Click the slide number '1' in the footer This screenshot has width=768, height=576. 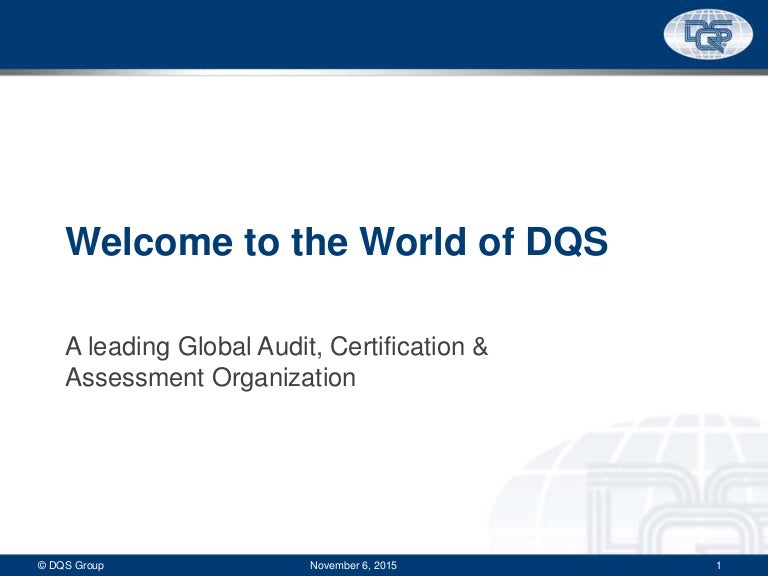tap(719, 565)
